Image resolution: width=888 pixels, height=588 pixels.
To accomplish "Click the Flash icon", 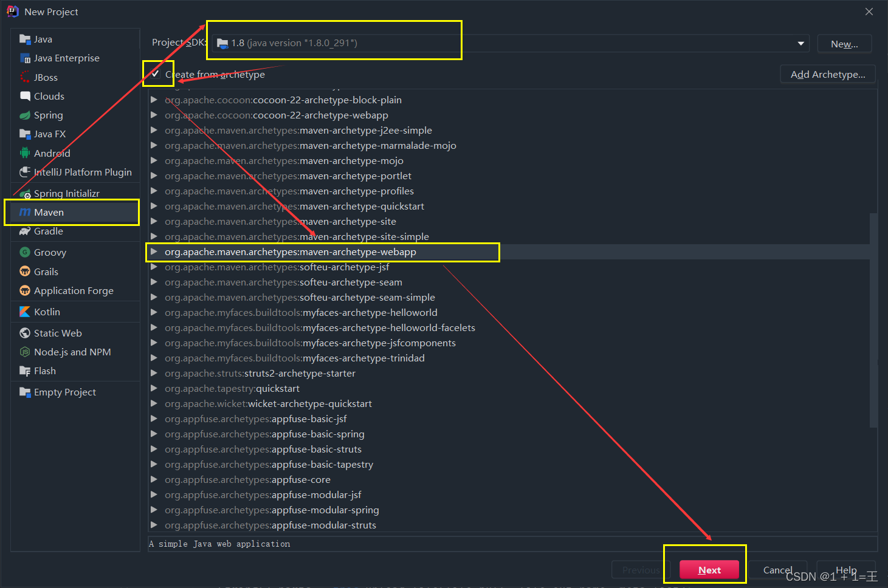I will [x=25, y=371].
